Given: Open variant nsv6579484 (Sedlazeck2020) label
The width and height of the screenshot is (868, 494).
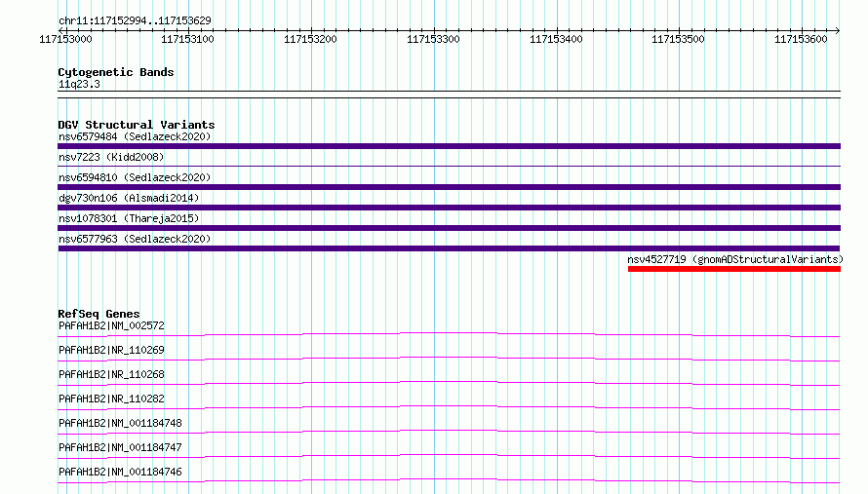Looking at the screenshot, I should tap(135, 136).
